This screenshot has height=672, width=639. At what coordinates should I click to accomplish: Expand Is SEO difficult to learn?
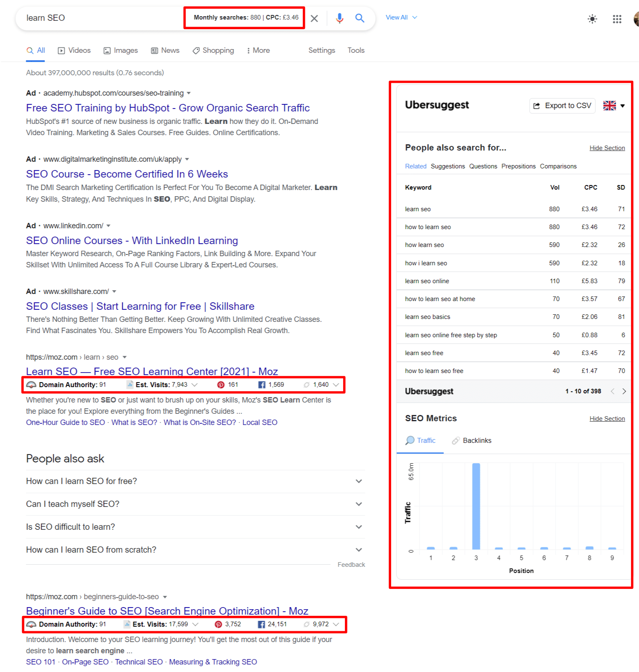[x=196, y=527]
